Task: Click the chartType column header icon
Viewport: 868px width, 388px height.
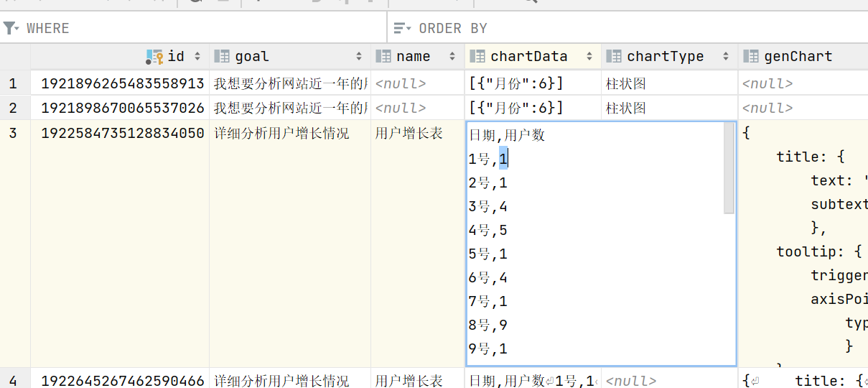Action: point(614,56)
